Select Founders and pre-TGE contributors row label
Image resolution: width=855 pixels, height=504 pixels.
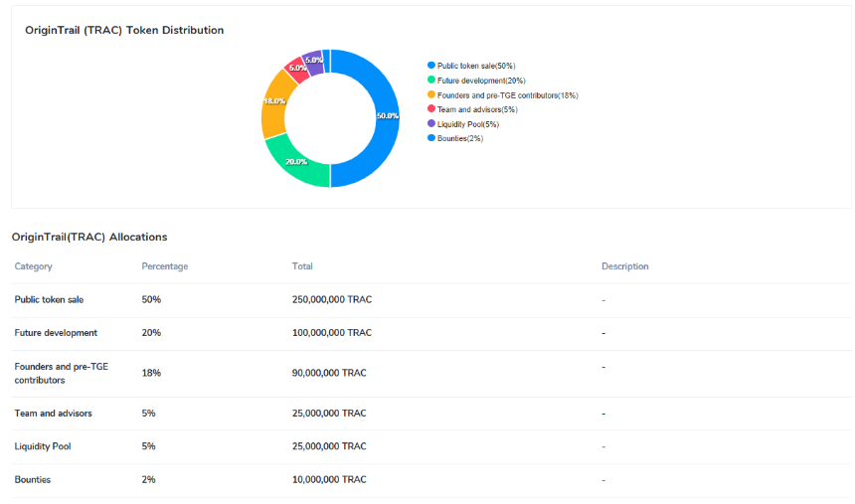pos(61,373)
